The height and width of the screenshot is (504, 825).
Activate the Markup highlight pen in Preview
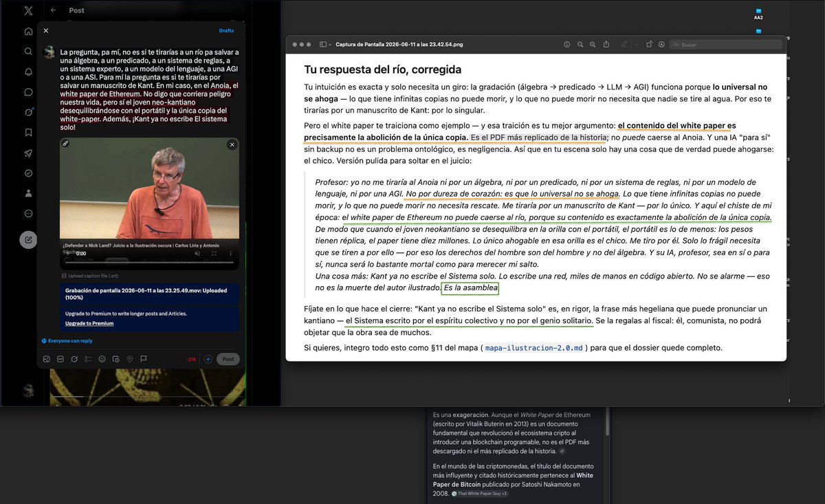pos(624,44)
